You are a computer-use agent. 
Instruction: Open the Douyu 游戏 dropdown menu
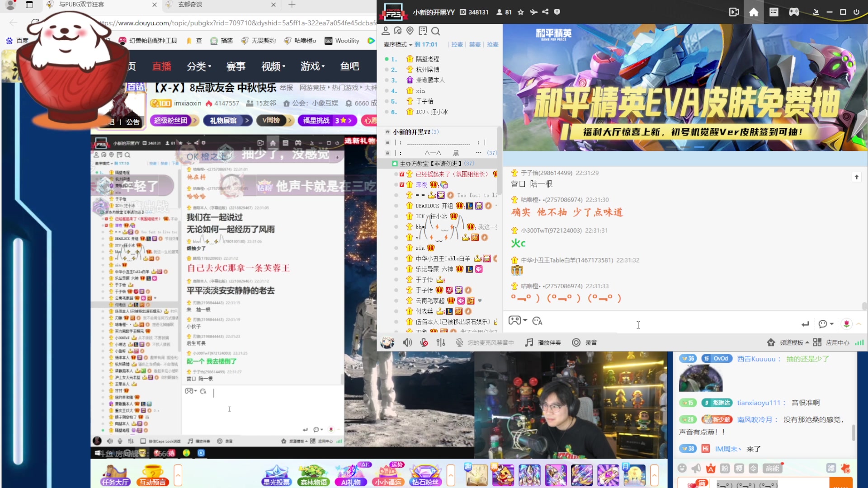pyautogui.click(x=313, y=66)
